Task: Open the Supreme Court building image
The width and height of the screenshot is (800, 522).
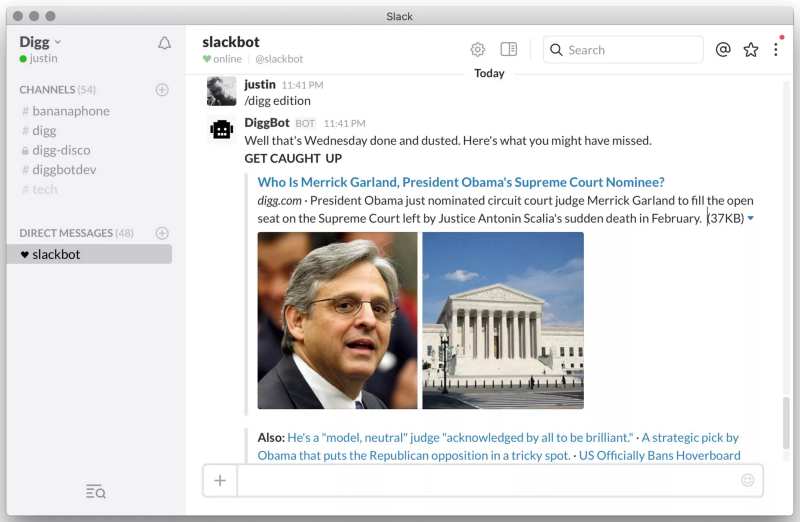Action: click(503, 320)
